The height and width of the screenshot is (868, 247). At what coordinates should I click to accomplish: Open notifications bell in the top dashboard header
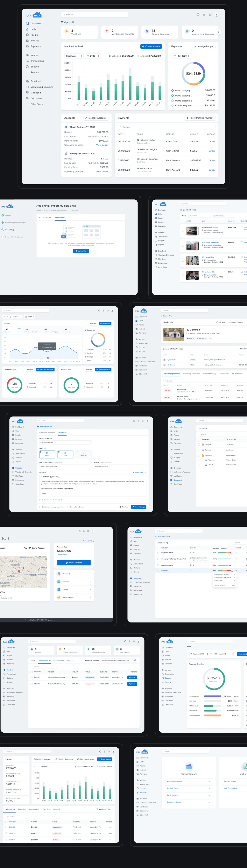pyautogui.click(x=204, y=14)
